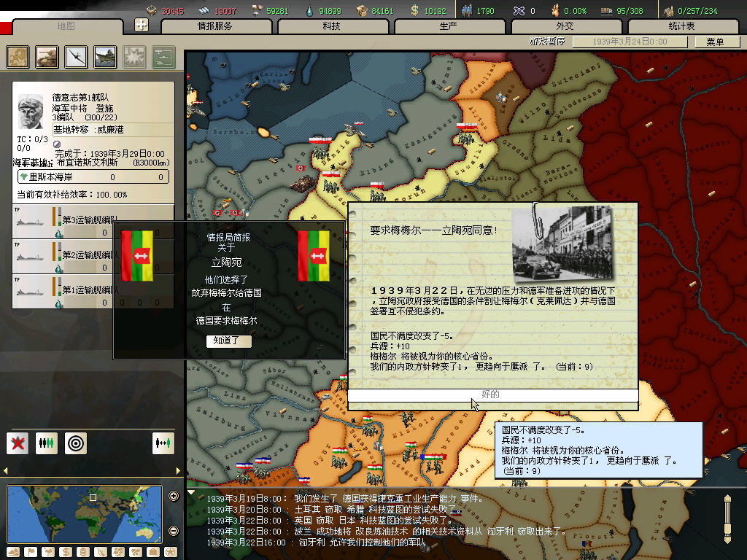The height and width of the screenshot is (560, 747).
Task: Confirm the Memel event with 好的
Action: (x=493, y=394)
